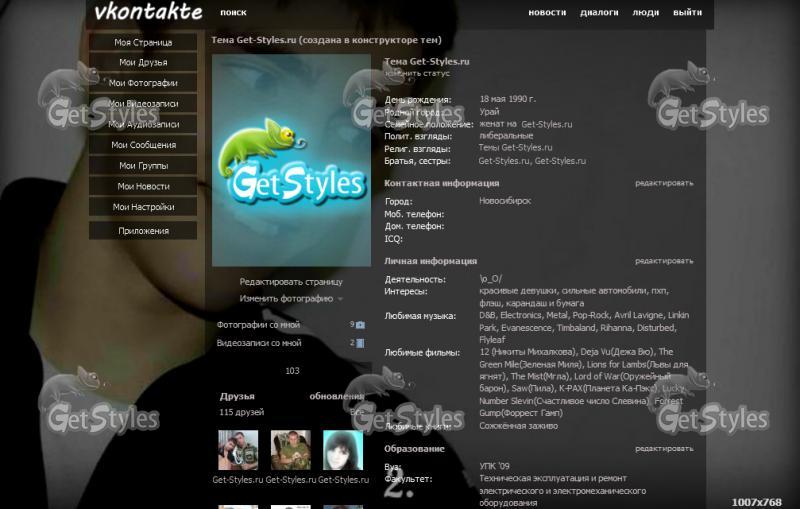Open 'Приложения' from the sidebar
Screen dimensions: 800x509
pos(143,231)
